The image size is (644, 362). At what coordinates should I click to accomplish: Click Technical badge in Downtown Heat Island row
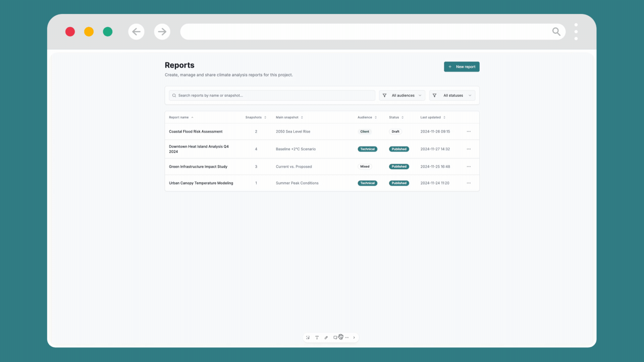[367, 149]
